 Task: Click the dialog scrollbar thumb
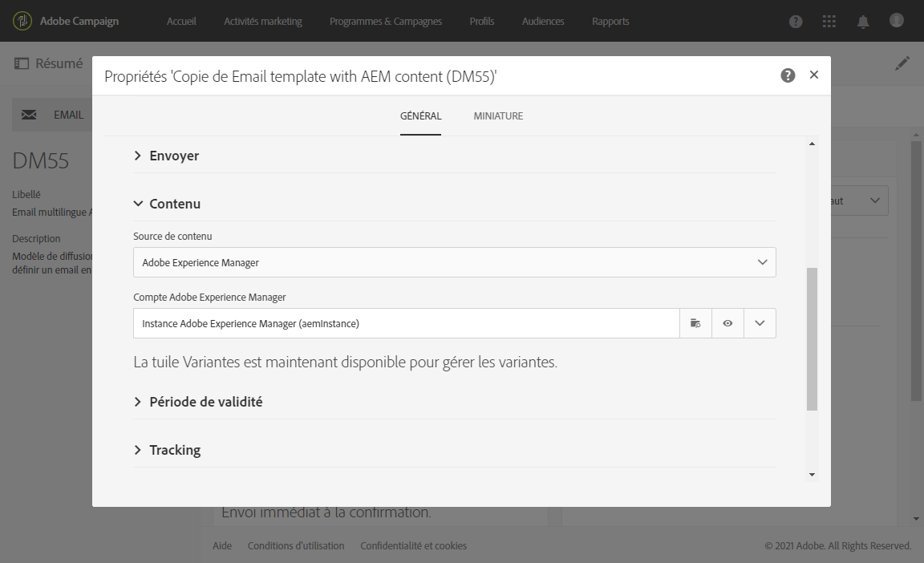click(x=812, y=339)
